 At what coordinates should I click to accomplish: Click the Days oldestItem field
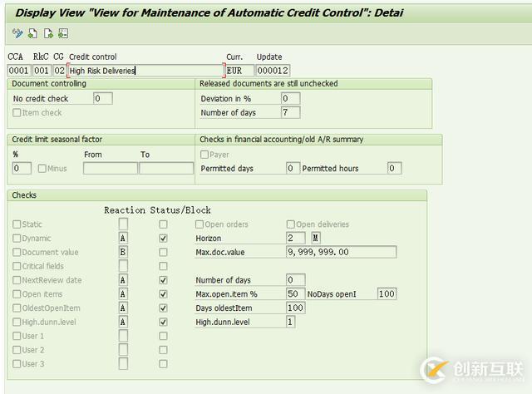(296, 308)
